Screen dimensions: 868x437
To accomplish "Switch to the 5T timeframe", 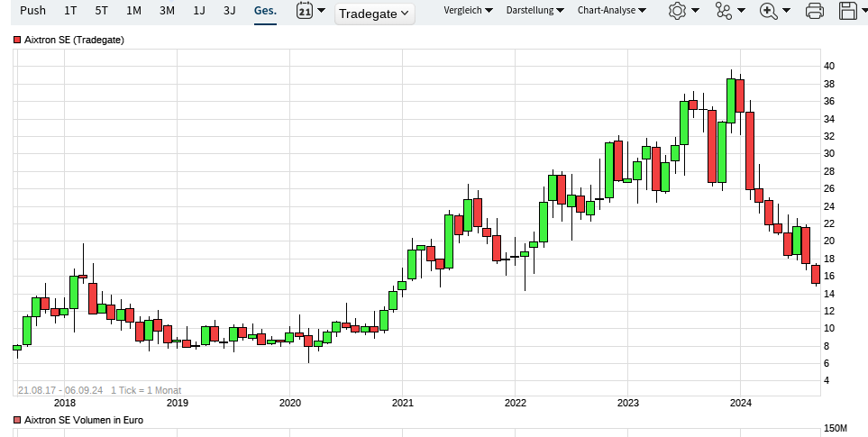I will coord(101,11).
